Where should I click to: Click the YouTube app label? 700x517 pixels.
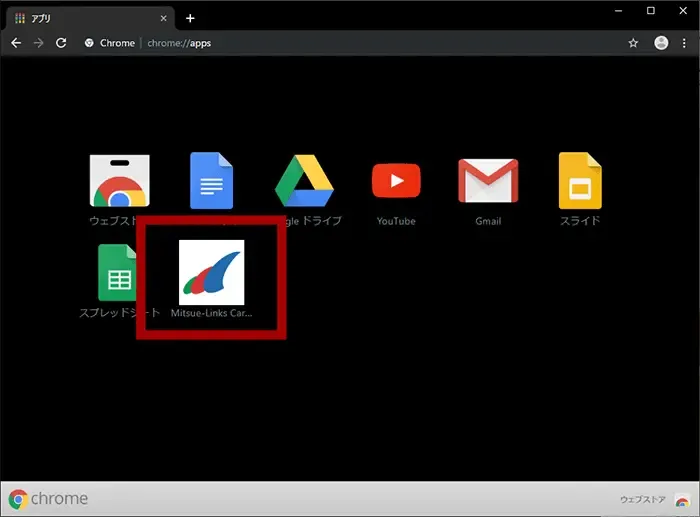(x=396, y=221)
